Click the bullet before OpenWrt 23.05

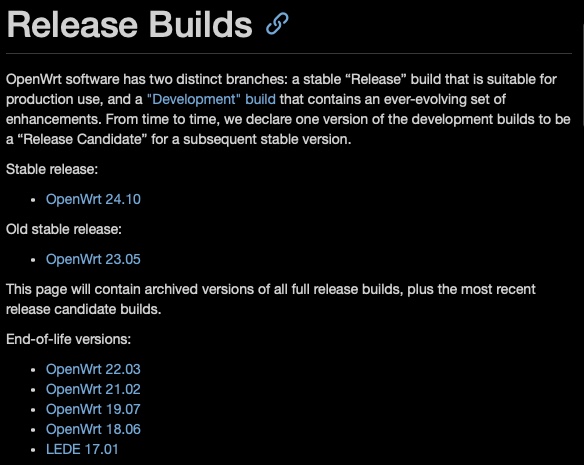click(x=33, y=260)
